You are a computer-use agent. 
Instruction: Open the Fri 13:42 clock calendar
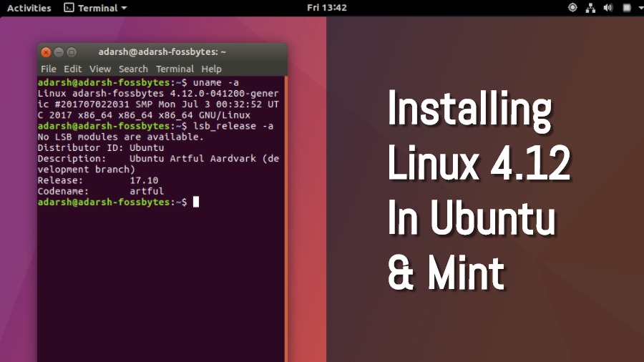(327, 8)
